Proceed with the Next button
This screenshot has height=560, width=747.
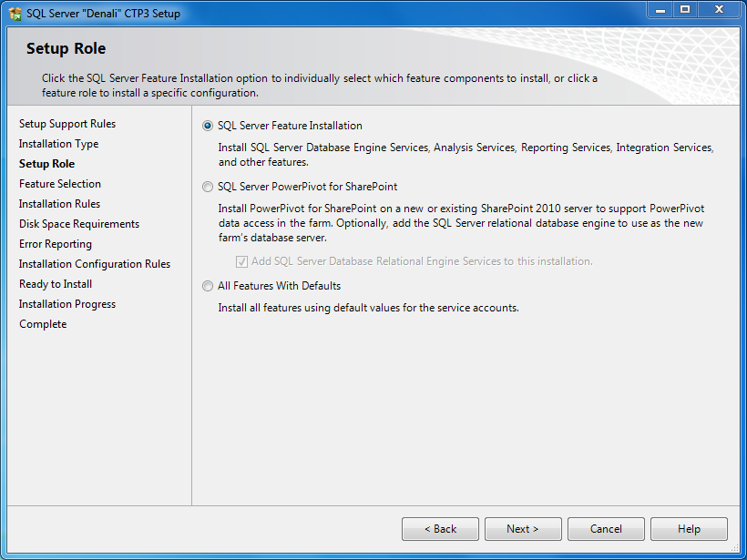[x=523, y=529]
